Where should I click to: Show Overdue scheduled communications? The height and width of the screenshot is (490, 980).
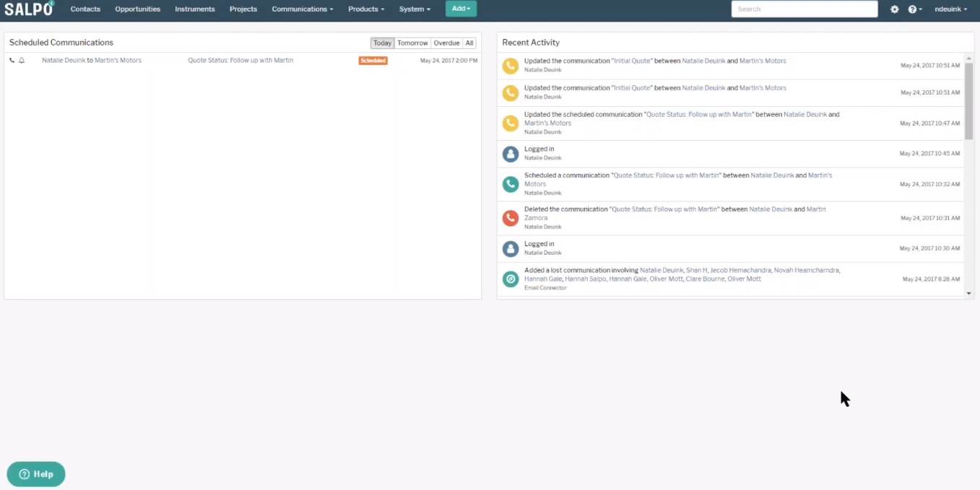[446, 43]
